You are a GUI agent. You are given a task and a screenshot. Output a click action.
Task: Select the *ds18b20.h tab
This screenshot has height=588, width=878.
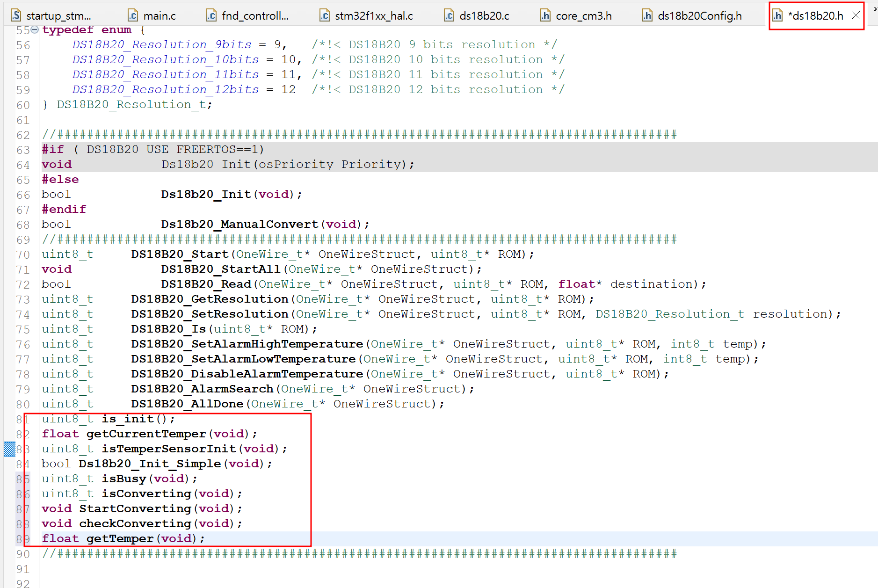click(815, 15)
